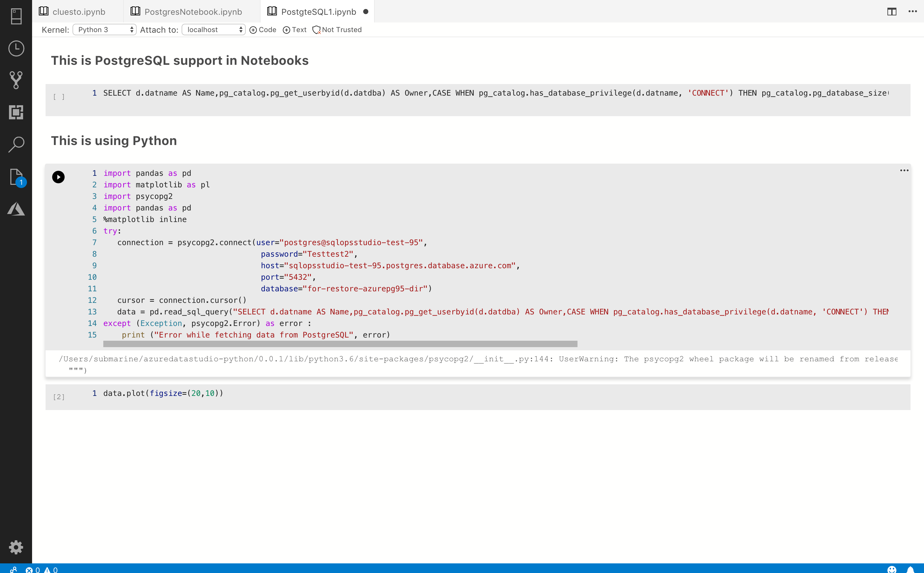Open the Attach to localhost dropdown
The width and height of the screenshot is (924, 573).
pyautogui.click(x=213, y=30)
